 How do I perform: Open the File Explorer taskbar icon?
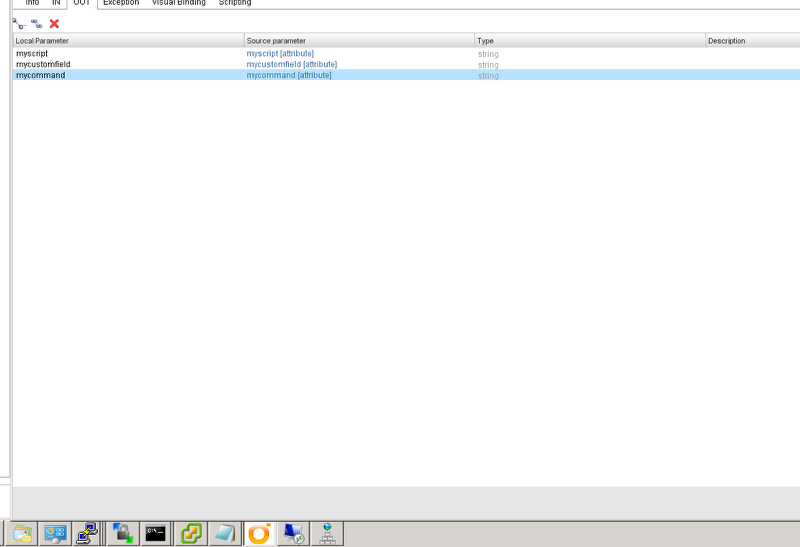click(x=22, y=533)
